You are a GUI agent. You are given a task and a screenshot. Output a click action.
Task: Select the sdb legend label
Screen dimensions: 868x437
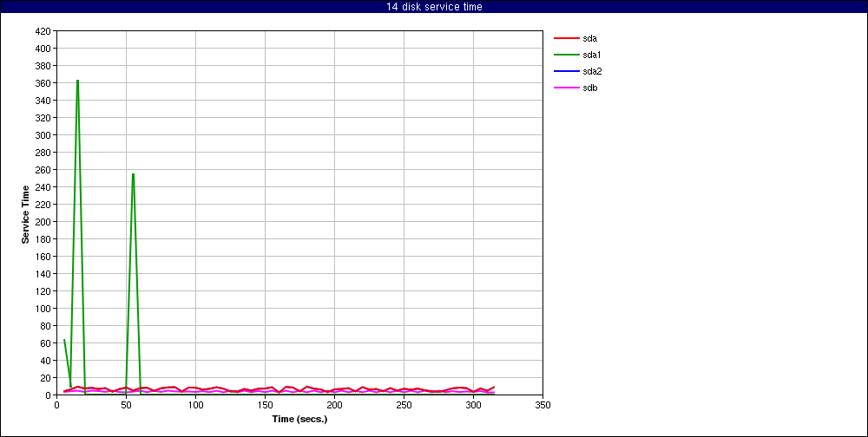589,88
